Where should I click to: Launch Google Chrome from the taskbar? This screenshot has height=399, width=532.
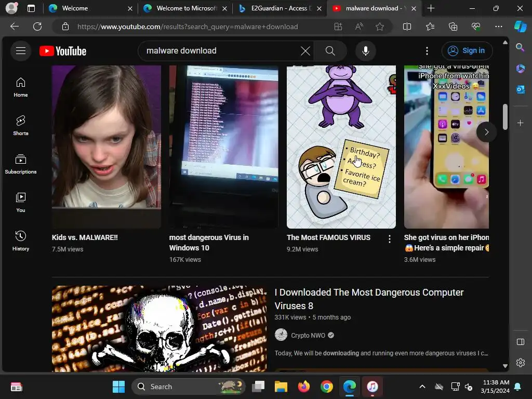[x=326, y=387]
